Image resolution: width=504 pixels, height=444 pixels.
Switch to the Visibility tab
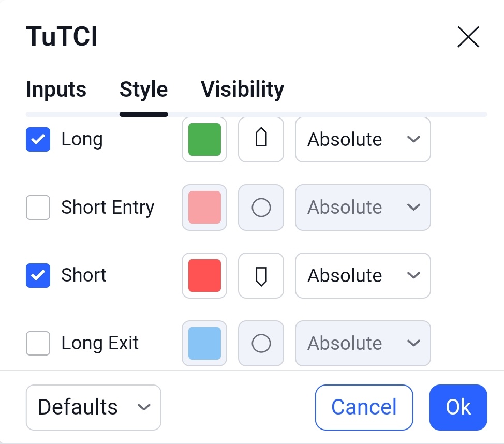242,89
